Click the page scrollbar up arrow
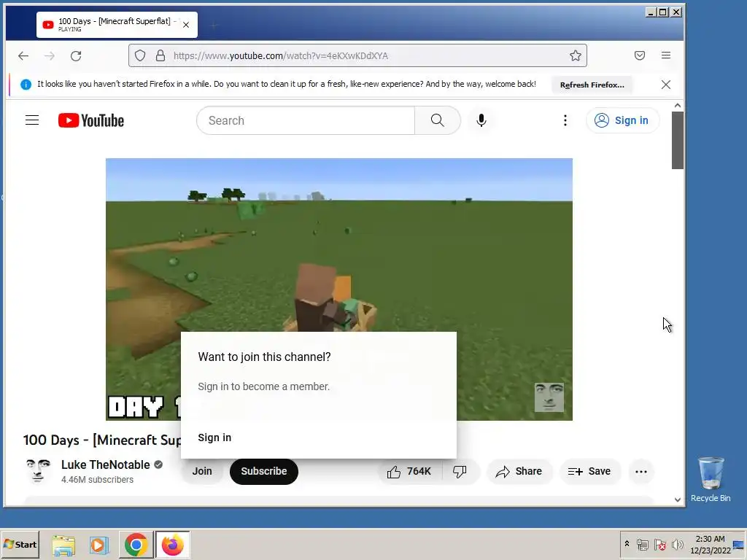The width and height of the screenshot is (747, 560). point(678,105)
